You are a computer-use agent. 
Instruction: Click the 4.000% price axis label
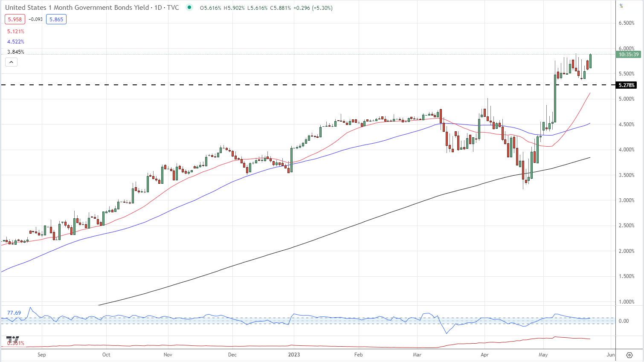coord(627,150)
